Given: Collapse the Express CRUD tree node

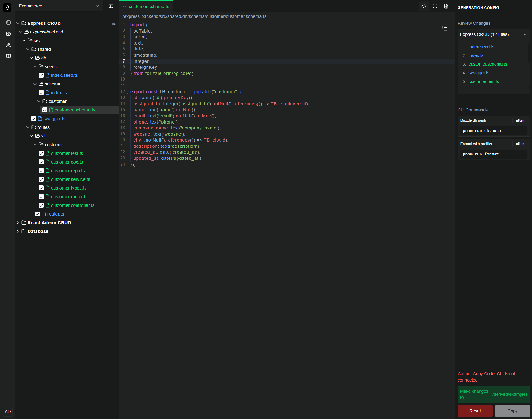Looking at the screenshot, I should (18, 23).
